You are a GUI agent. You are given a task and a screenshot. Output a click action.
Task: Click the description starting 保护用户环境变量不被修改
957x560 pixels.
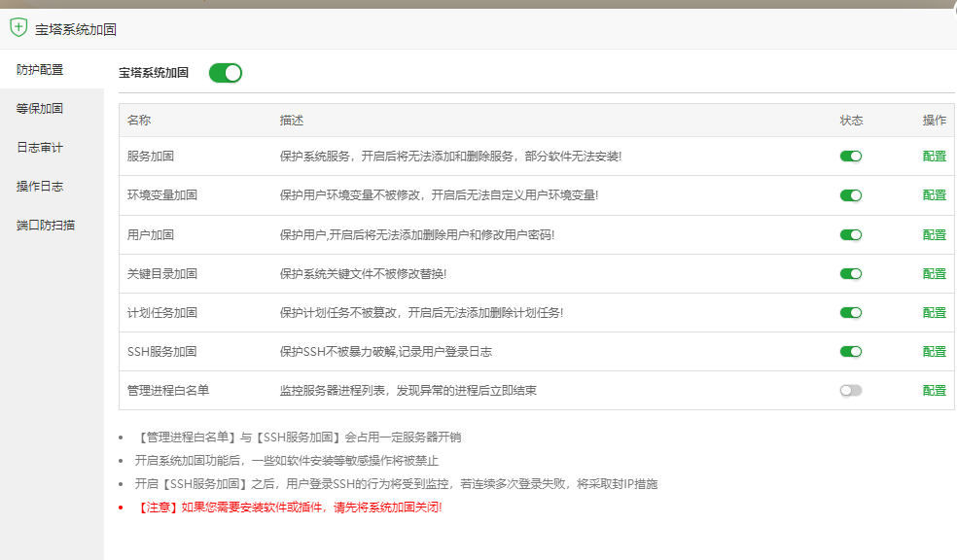coord(439,195)
